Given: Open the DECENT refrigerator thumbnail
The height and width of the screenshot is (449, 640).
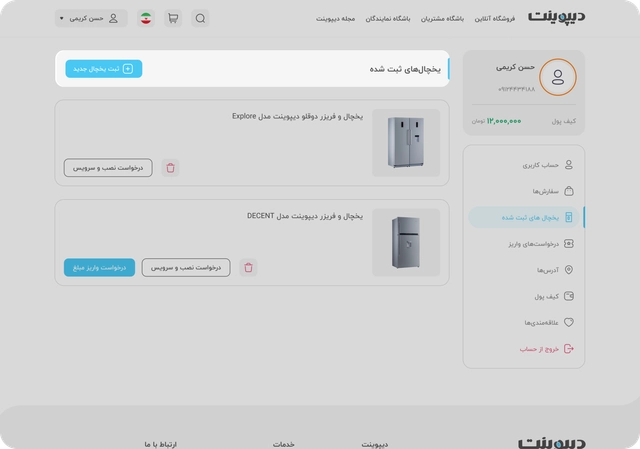Looking at the screenshot, I should point(406,242).
